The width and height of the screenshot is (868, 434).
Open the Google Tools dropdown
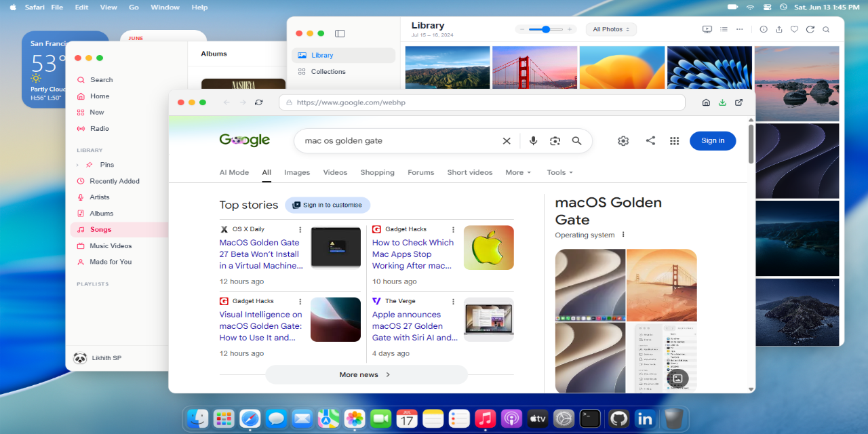point(560,172)
